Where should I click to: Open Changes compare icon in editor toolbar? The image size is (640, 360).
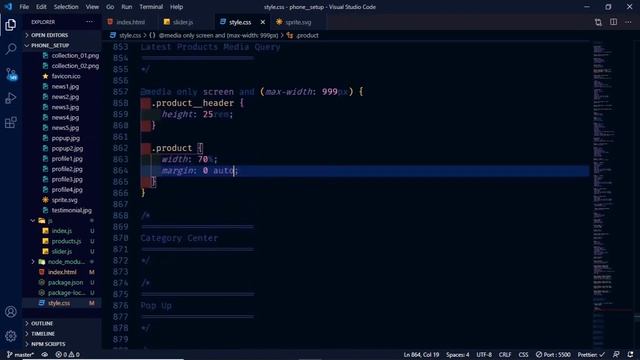click(598, 22)
